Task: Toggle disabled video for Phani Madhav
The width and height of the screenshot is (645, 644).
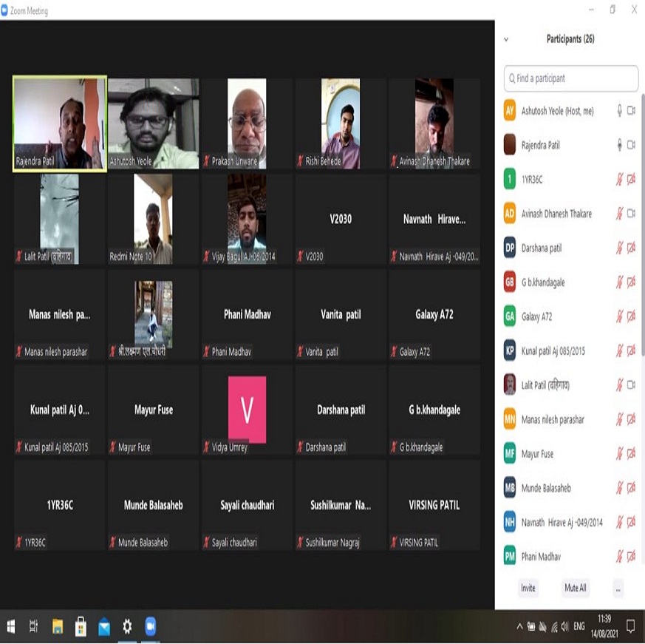Action: pos(632,557)
